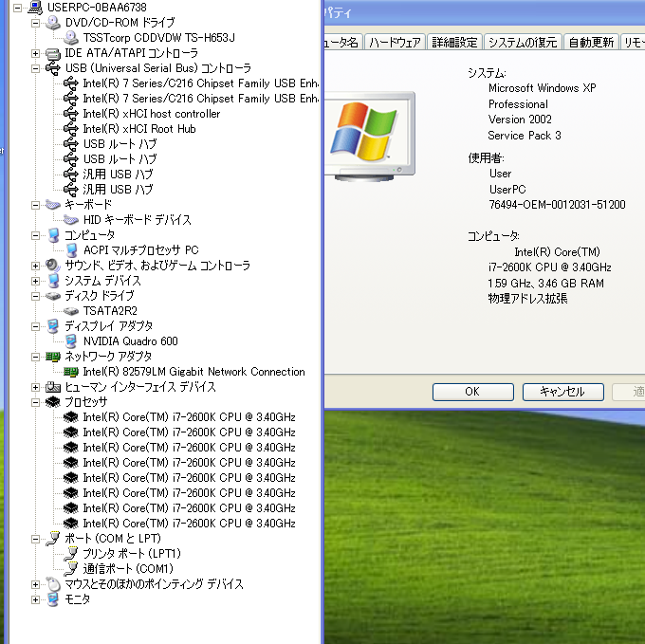Switch to the システムの復元 tab
Viewport: 645px width, 644px height.
tap(522, 42)
